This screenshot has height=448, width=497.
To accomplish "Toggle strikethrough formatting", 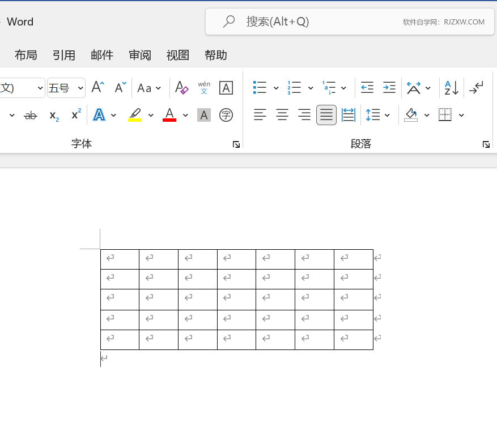I will 30,115.
